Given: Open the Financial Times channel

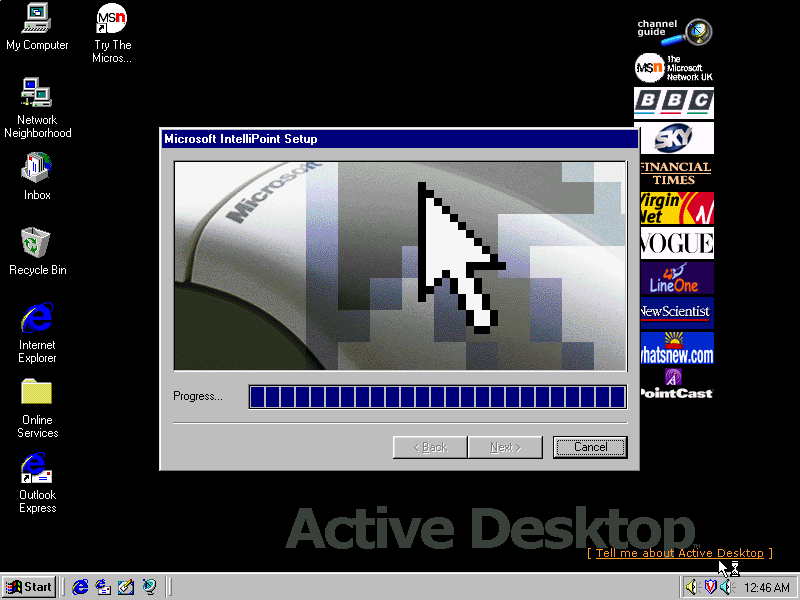Looking at the screenshot, I should 674,173.
